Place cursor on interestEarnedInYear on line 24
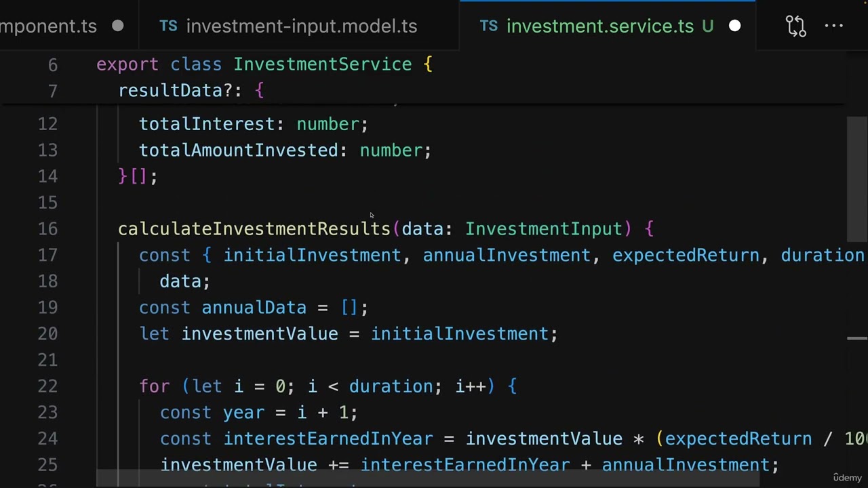 [328, 439]
